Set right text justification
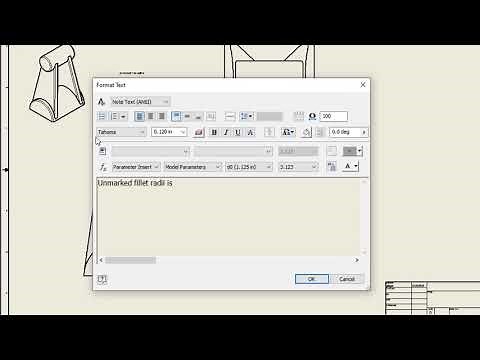This screenshot has height=360, width=480. tap(162, 116)
